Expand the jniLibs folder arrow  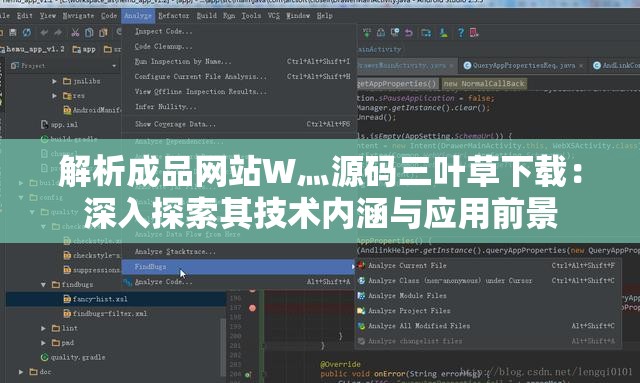pyautogui.click(x=54, y=81)
